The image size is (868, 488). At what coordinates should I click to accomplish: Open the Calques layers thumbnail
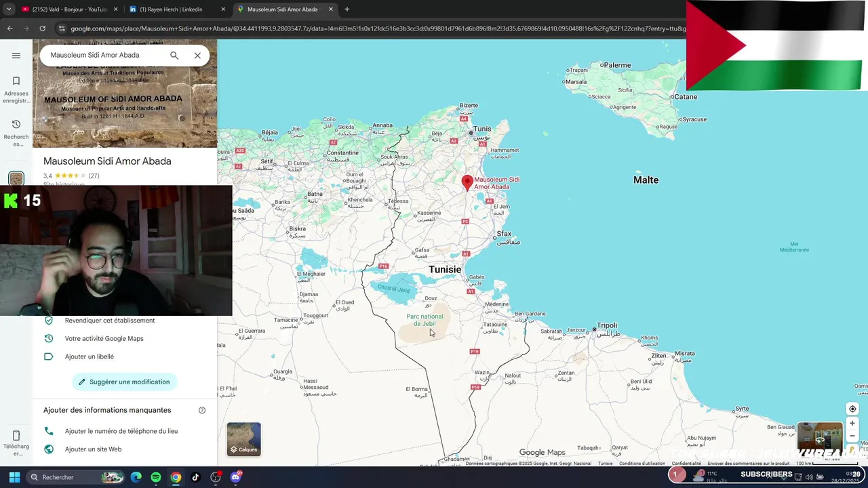pos(244,439)
